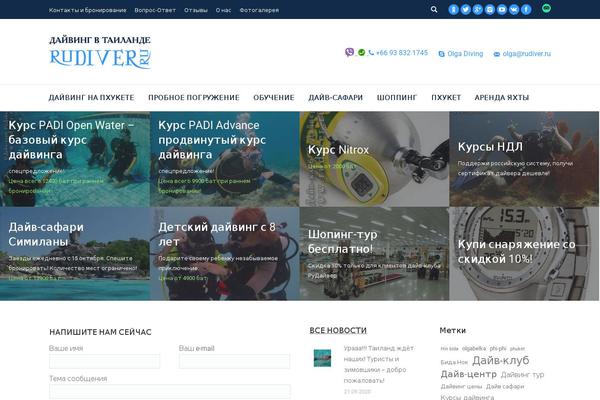Open the Дайв-сафари Симиланы tile
600x400 pixels.
[x=75, y=254]
